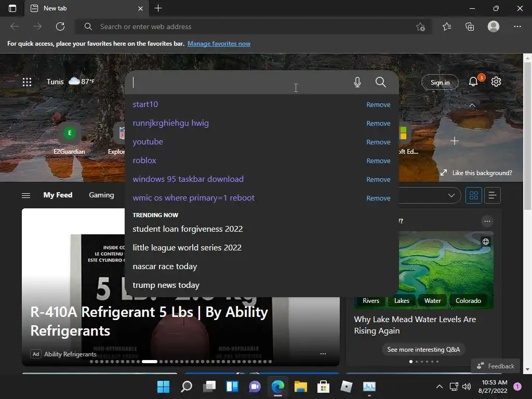This screenshot has width=532, height=399.
Task: Open the tab actions menu icon
Action: point(12,8)
